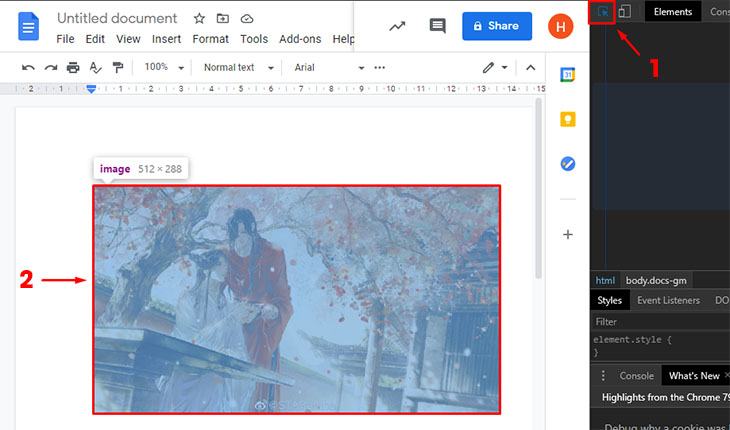Open the Add-ons menu
This screenshot has width=730, height=430.
300,39
